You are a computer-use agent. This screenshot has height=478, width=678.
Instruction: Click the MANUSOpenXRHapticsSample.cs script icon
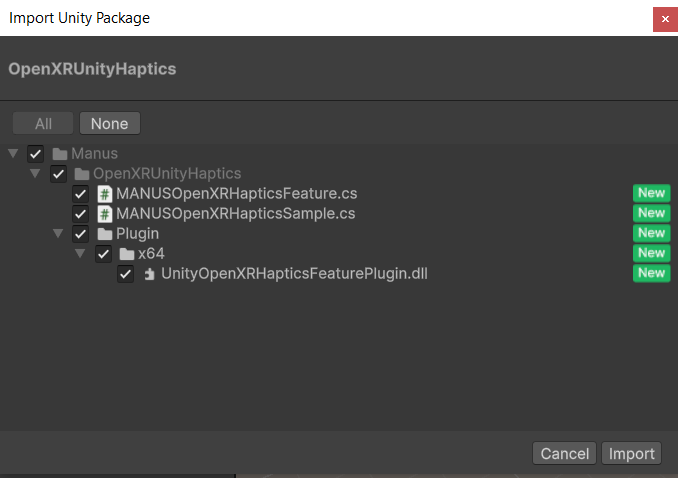[x=104, y=214]
